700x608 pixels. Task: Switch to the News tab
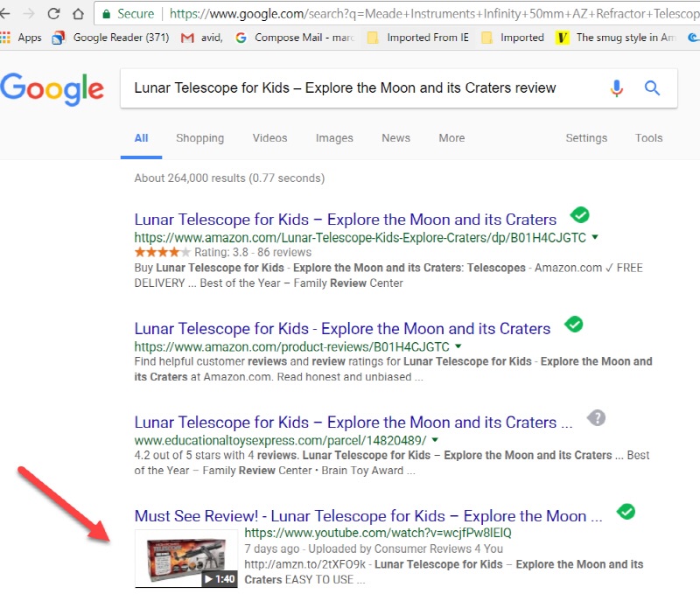pyautogui.click(x=396, y=138)
